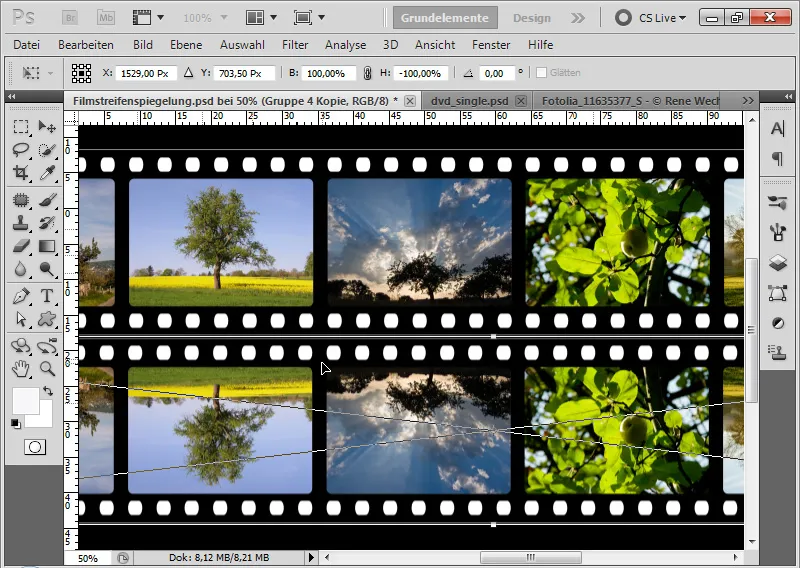Select the Lasso tool
Screen dimensions: 800x568
pyautogui.click(x=20, y=150)
